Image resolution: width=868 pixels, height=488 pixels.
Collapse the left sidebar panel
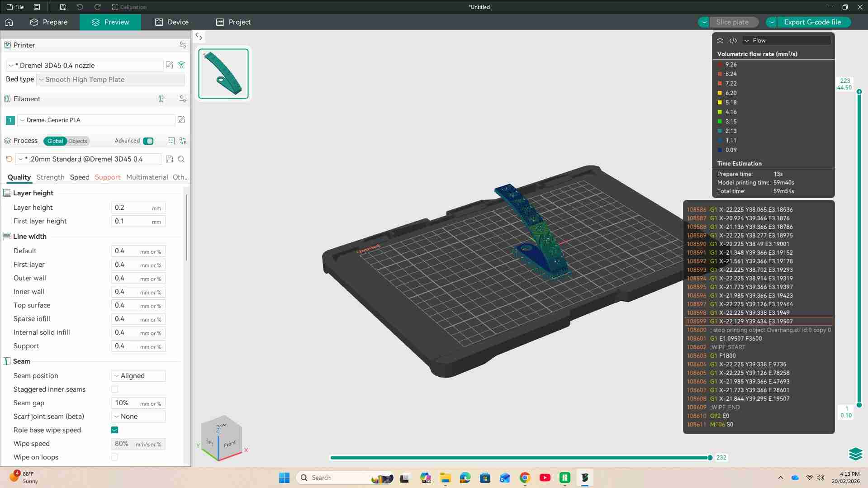tap(199, 36)
